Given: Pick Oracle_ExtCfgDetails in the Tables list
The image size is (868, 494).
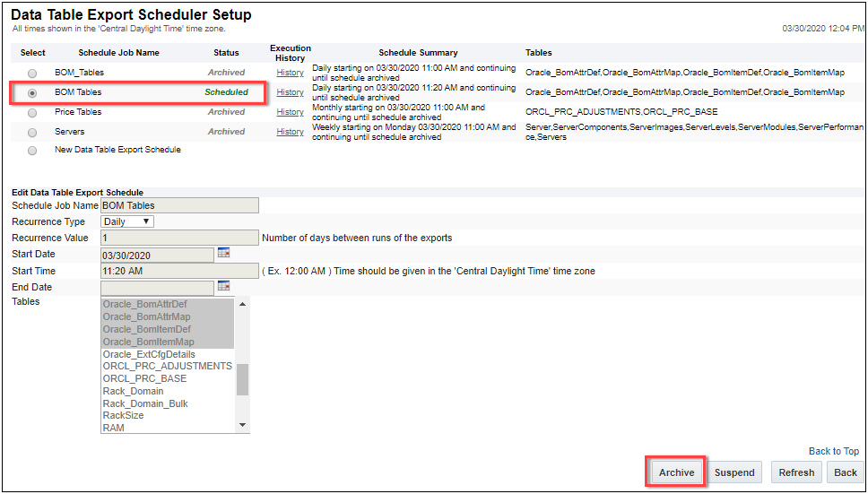Looking at the screenshot, I should [x=149, y=354].
